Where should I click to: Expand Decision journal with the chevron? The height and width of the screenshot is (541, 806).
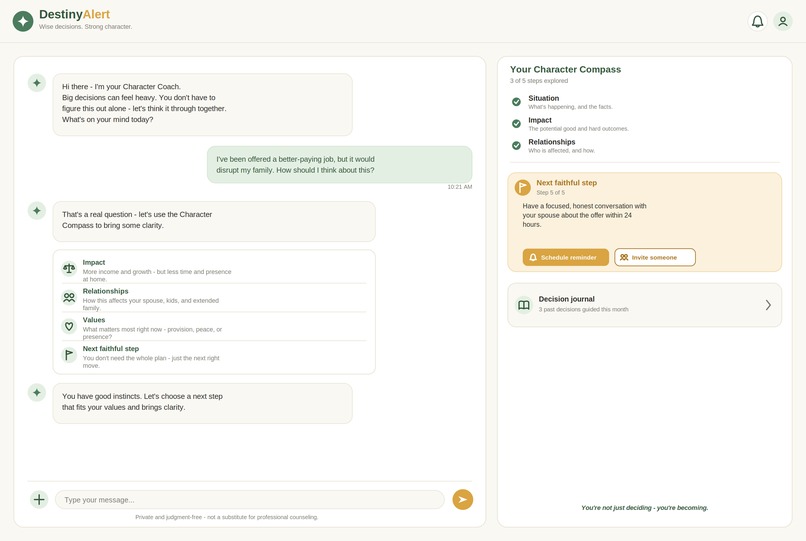click(x=768, y=305)
